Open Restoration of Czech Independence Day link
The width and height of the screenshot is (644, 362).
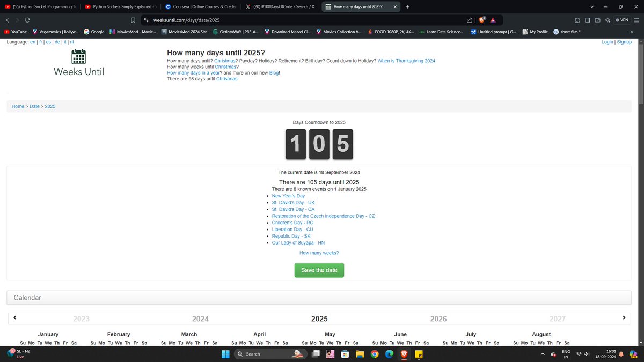tap(323, 216)
